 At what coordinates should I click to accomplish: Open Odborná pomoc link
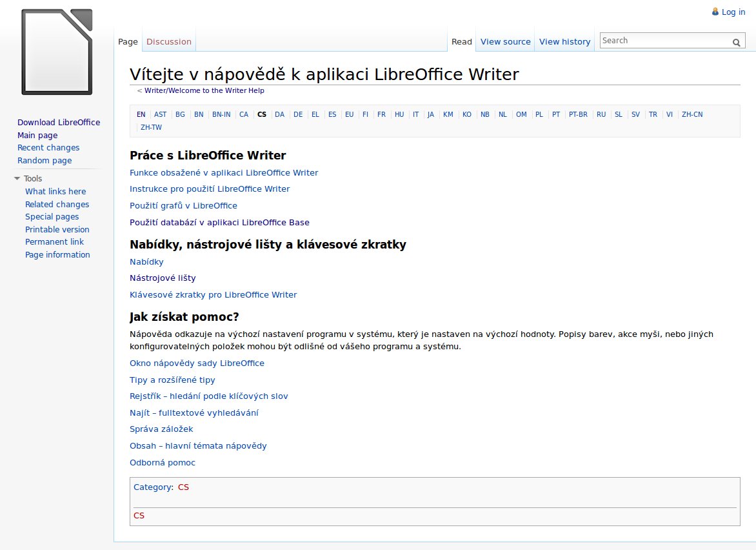tap(163, 463)
